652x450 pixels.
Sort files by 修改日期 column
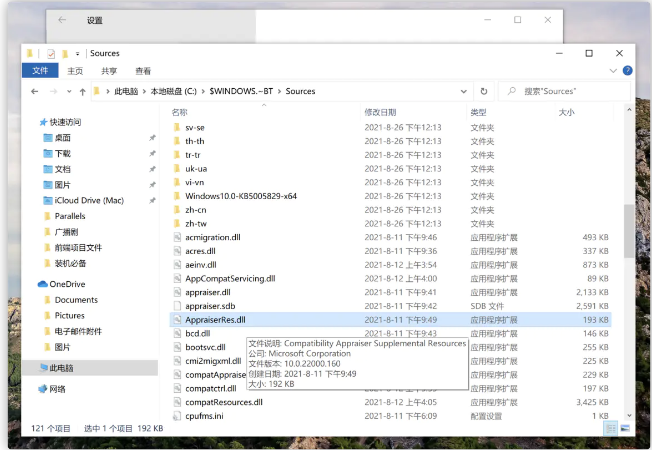point(380,112)
